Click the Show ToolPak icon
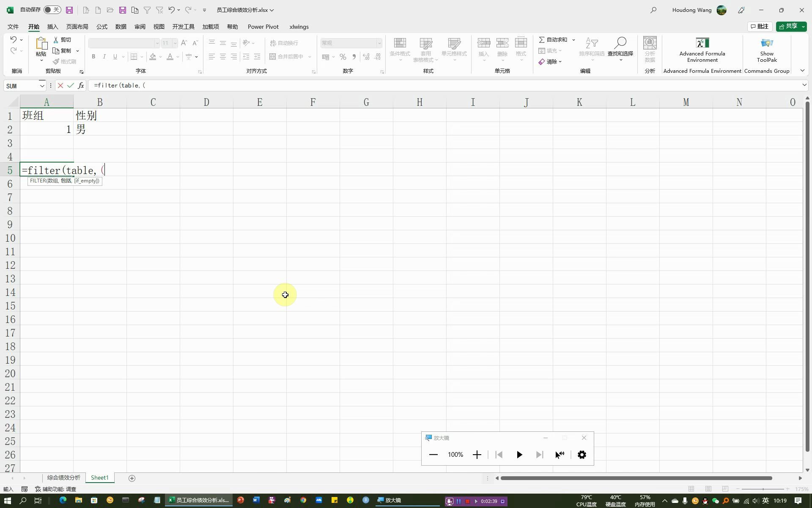Image resolution: width=812 pixels, height=508 pixels. pos(766,44)
